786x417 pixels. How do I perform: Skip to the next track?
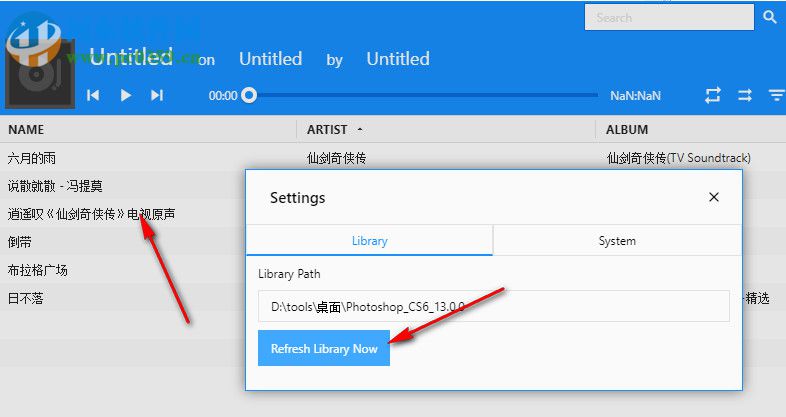click(157, 95)
